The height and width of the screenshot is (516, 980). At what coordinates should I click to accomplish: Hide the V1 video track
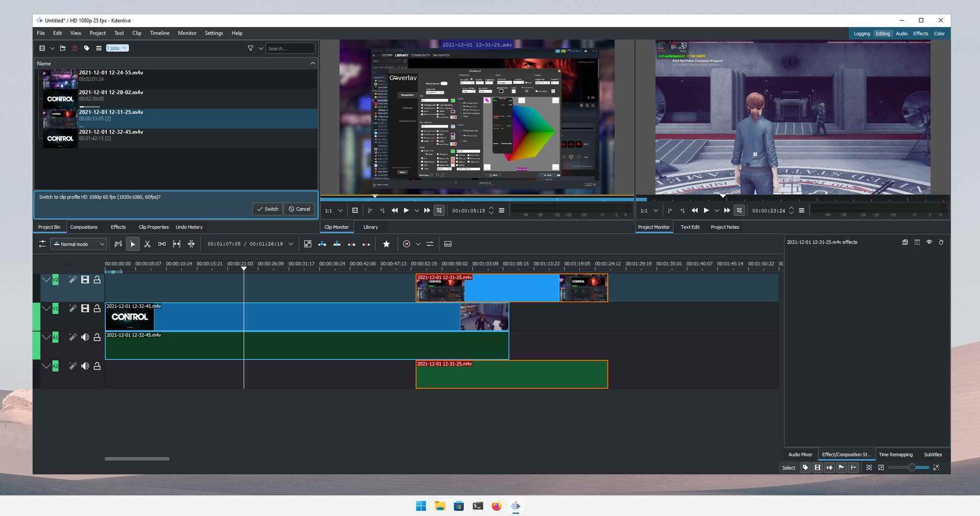pos(85,309)
